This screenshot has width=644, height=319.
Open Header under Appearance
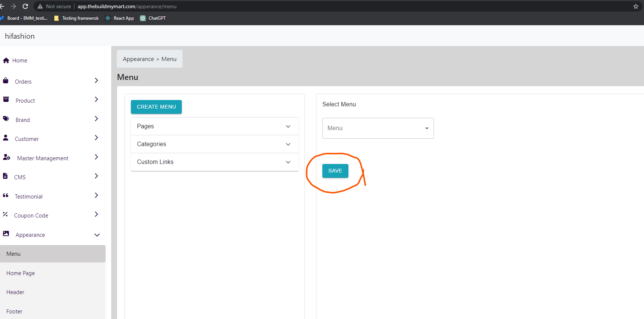coord(53,292)
